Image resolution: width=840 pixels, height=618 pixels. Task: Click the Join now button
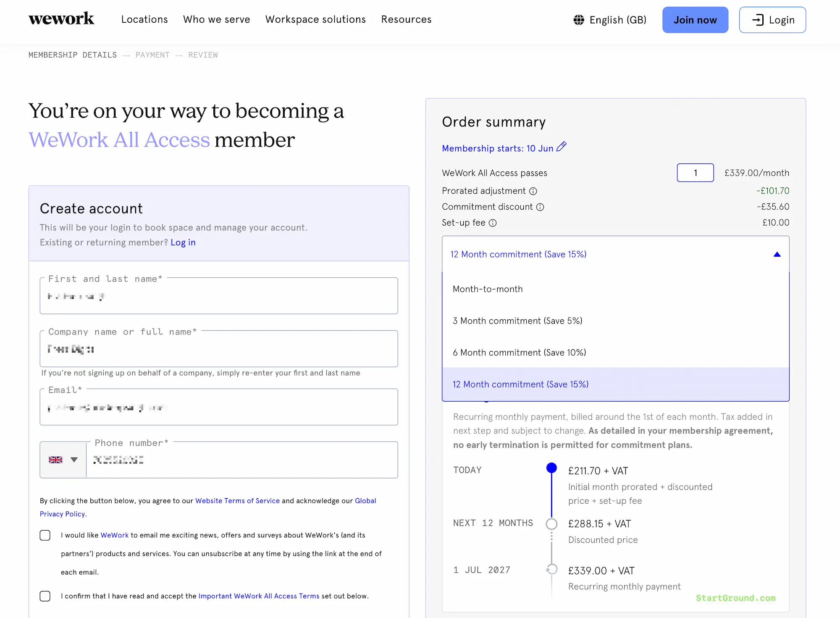click(696, 20)
